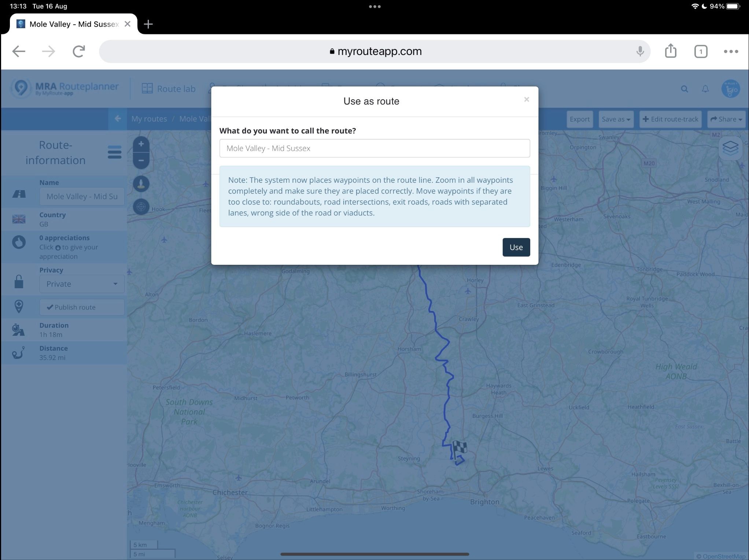
Task: Expand the Share dropdown
Action: [x=726, y=119]
